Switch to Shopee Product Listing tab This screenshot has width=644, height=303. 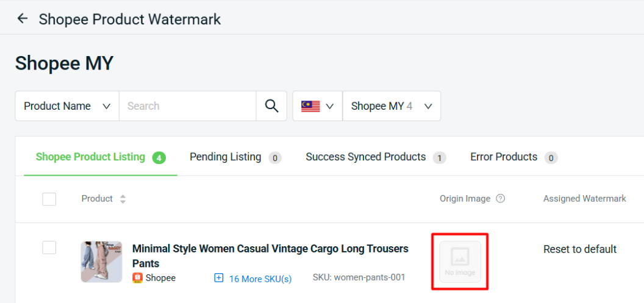[x=101, y=157]
